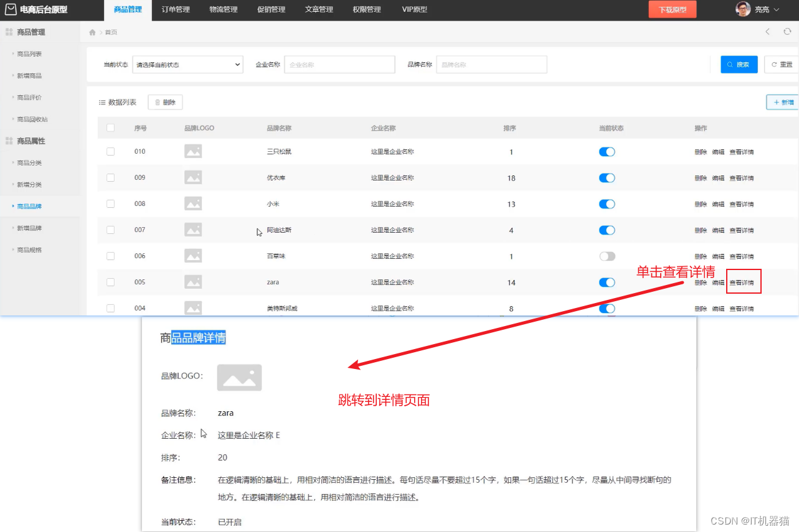Click brand logo placeholder in row 008
This screenshot has height=532, width=799.
193,203
